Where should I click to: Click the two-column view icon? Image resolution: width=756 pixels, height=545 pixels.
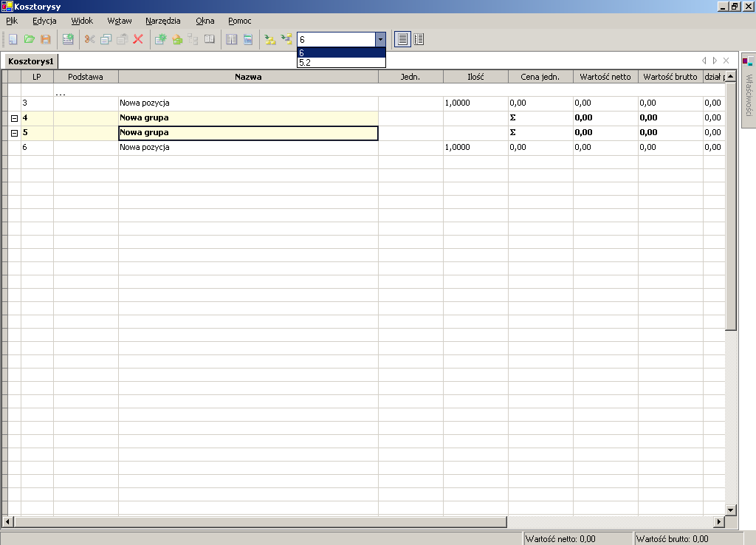click(231, 40)
